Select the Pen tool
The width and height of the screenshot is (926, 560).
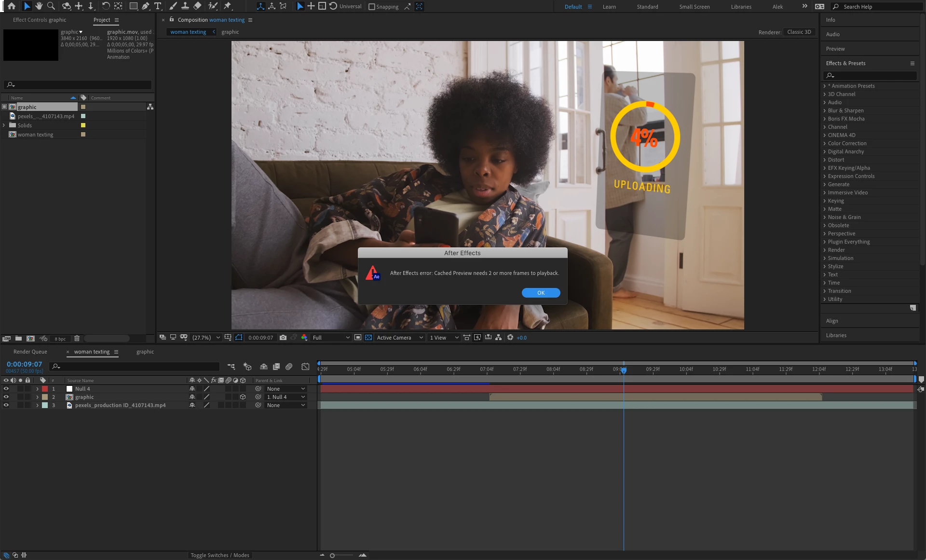tap(145, 6)
